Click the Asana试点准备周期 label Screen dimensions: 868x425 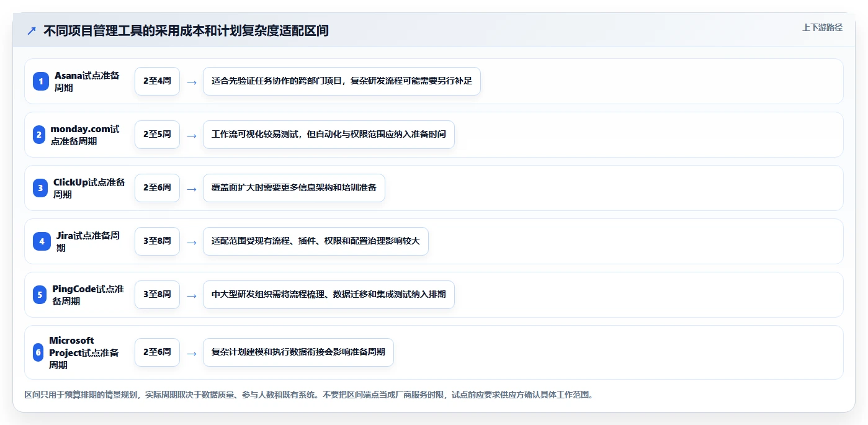pos(87,81)
